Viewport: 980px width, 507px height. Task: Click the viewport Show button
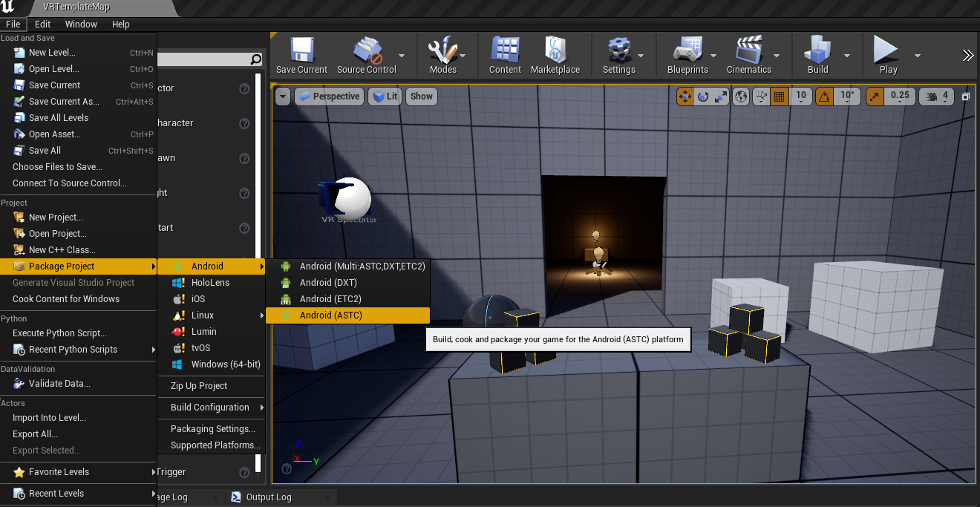tap(422, 97)
